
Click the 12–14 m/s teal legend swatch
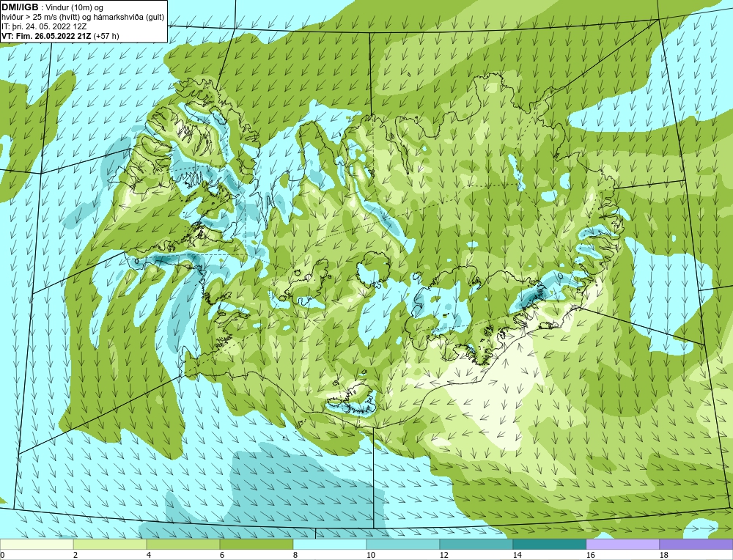point(476,544)
